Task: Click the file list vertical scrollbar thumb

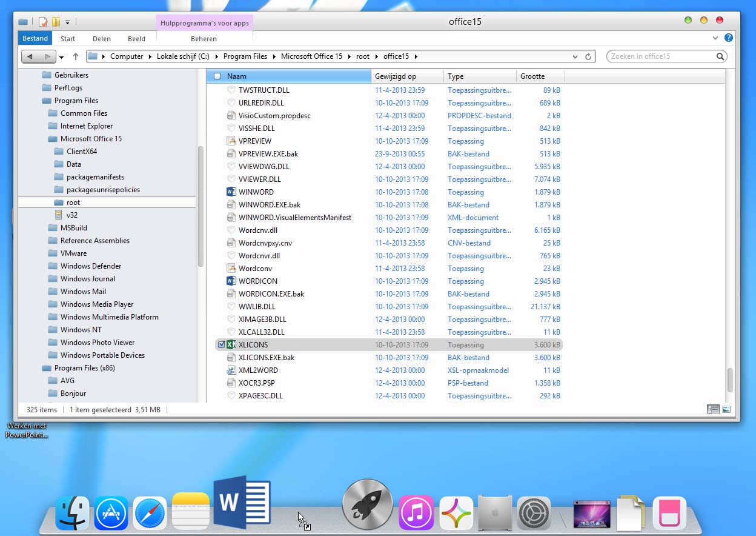Action: click(730, 381)
